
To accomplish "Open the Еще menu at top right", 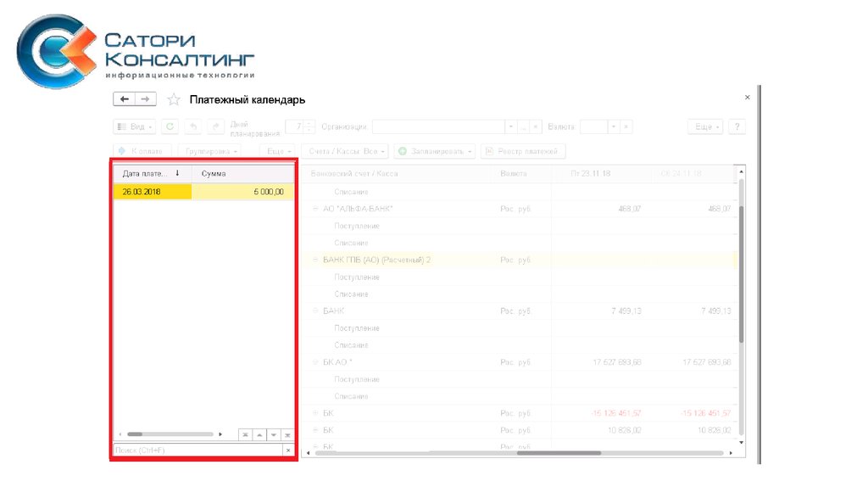I will pyautogui.click(x=705, y=126).
